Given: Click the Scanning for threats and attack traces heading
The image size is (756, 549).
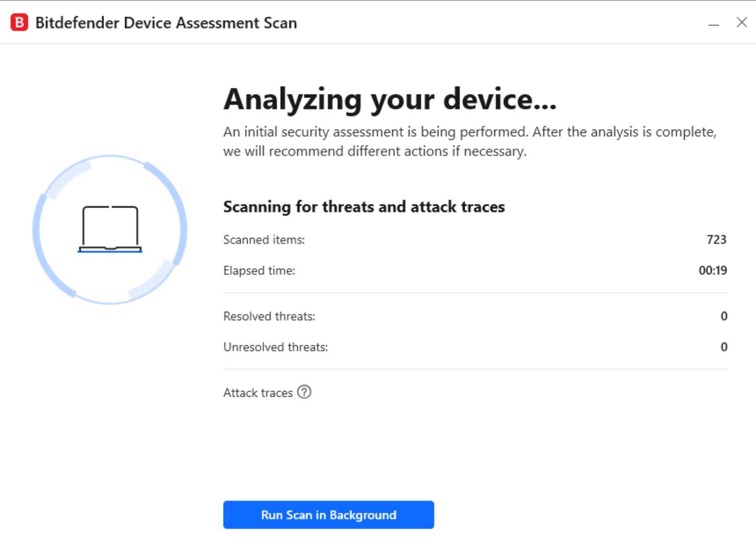Looking at the screenshot, I should tap(364, 207).
